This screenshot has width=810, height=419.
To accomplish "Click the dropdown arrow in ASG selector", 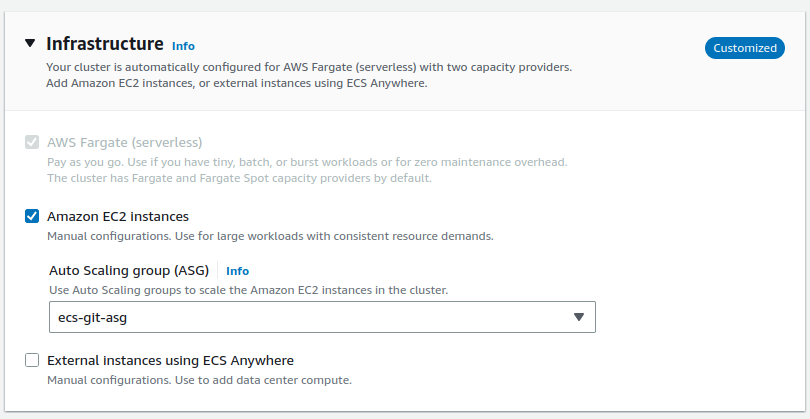I will tap(578, 317).
